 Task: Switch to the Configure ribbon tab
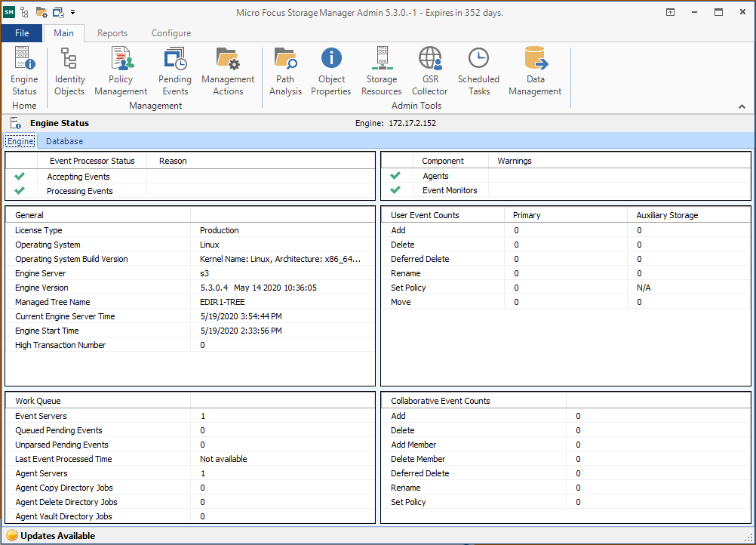171,33
